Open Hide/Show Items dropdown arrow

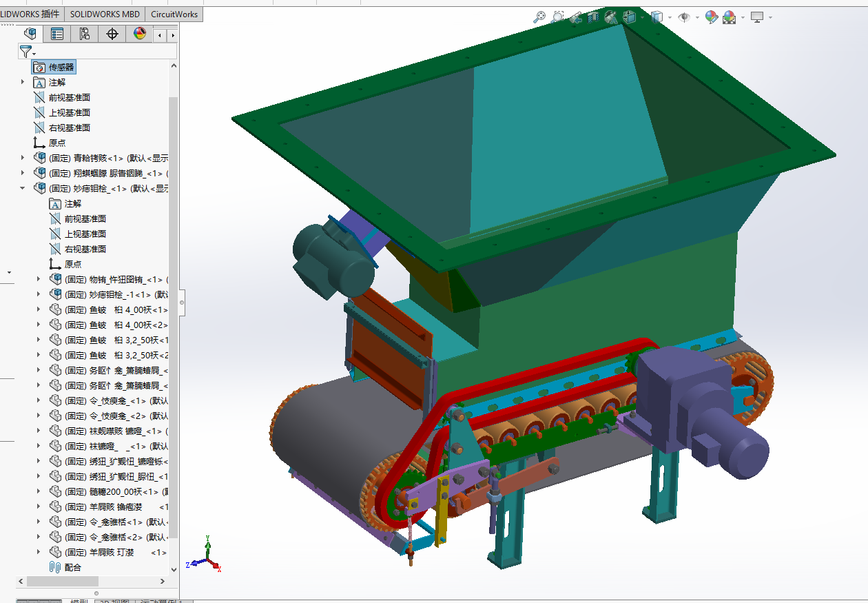[696, 18]
